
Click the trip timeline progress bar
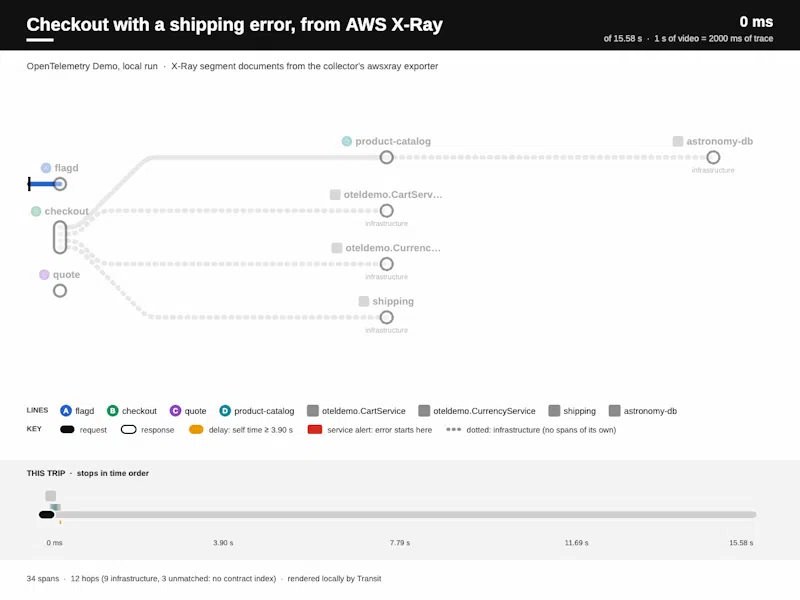pos(398,515)
